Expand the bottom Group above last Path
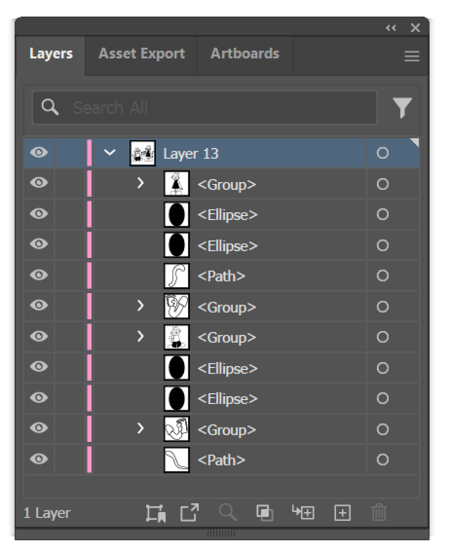The width and height of the screenshot is (450, 551). click(141, 428)
